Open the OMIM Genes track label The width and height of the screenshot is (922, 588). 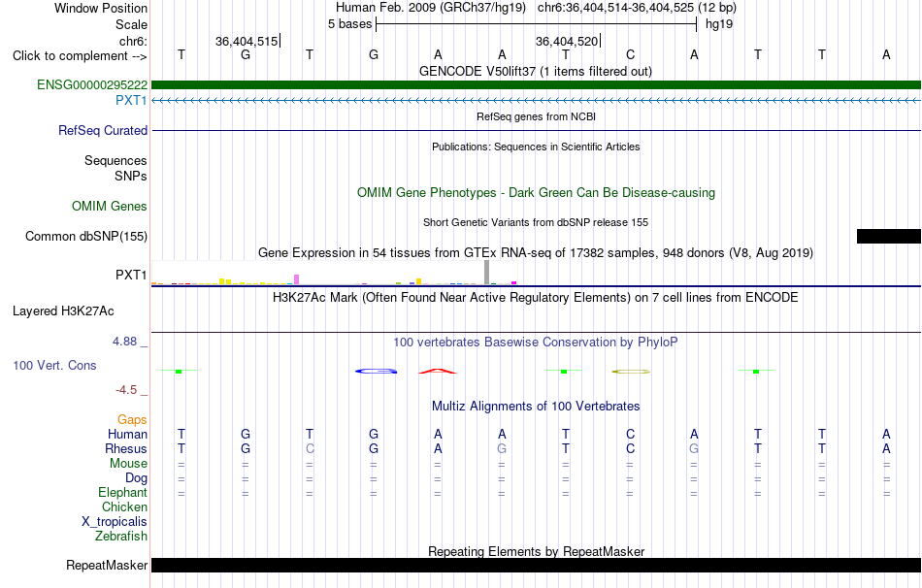(110, 206)
